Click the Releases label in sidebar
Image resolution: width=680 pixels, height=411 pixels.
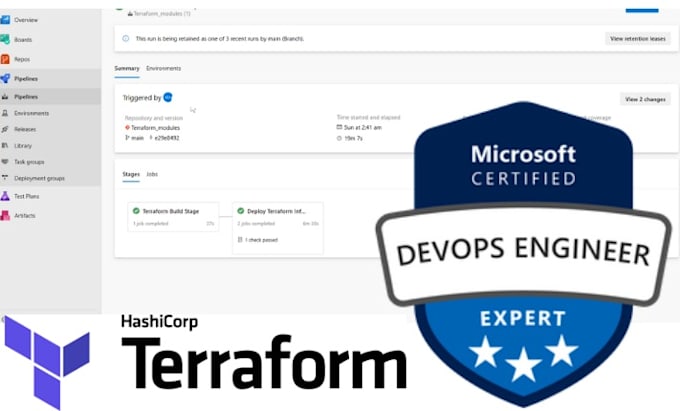(x=25, y=129)
